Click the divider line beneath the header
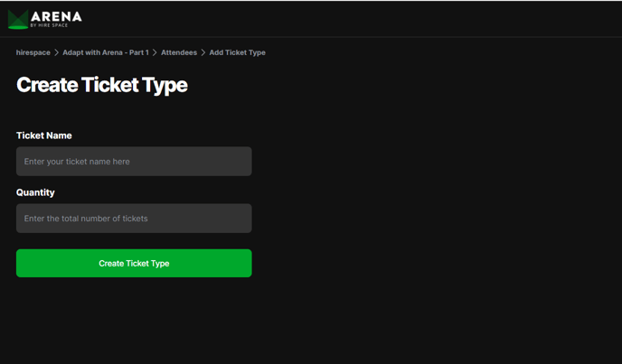The height and width of the screenshot is (364, 622). [x=311, y=37]
